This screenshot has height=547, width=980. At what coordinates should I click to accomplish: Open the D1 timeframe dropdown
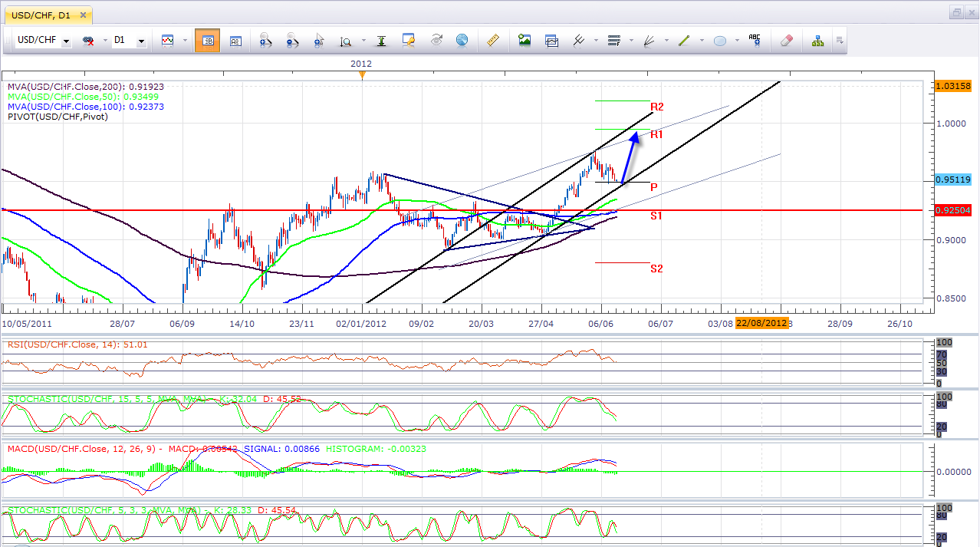click(x=141, y=41)
